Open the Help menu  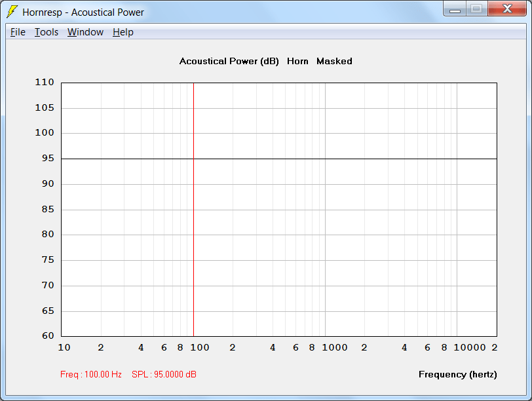point(123,32)
